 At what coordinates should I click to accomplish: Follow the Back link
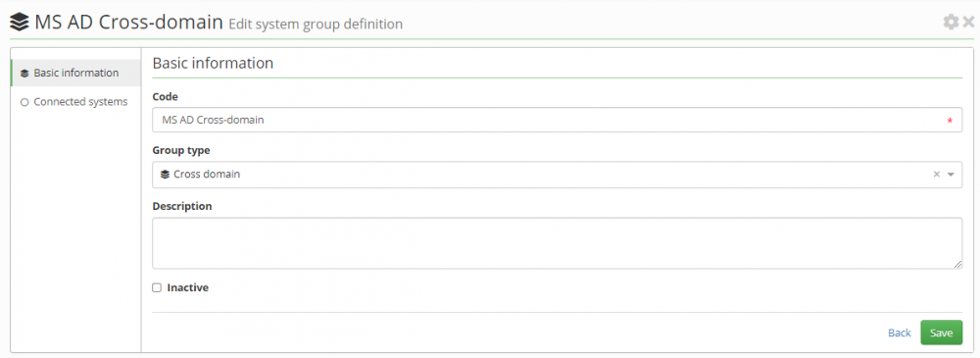(900, 332)
